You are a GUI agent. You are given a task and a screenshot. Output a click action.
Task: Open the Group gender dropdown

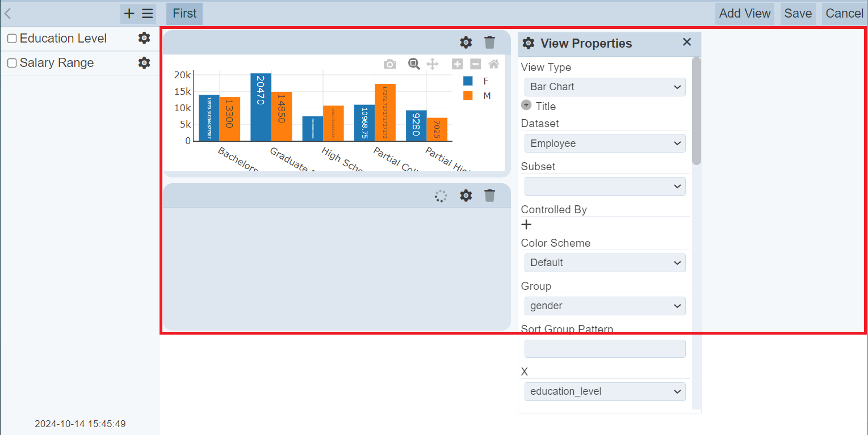(x=605, y=306)
